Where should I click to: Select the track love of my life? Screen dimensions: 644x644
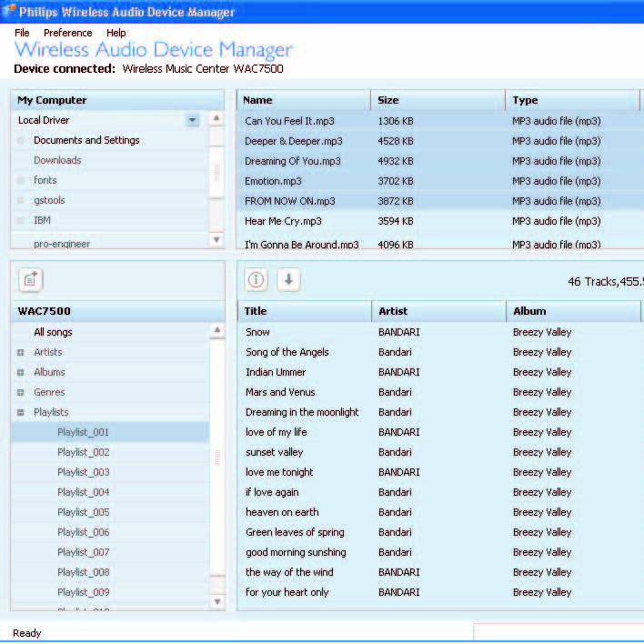pos(276,432)
